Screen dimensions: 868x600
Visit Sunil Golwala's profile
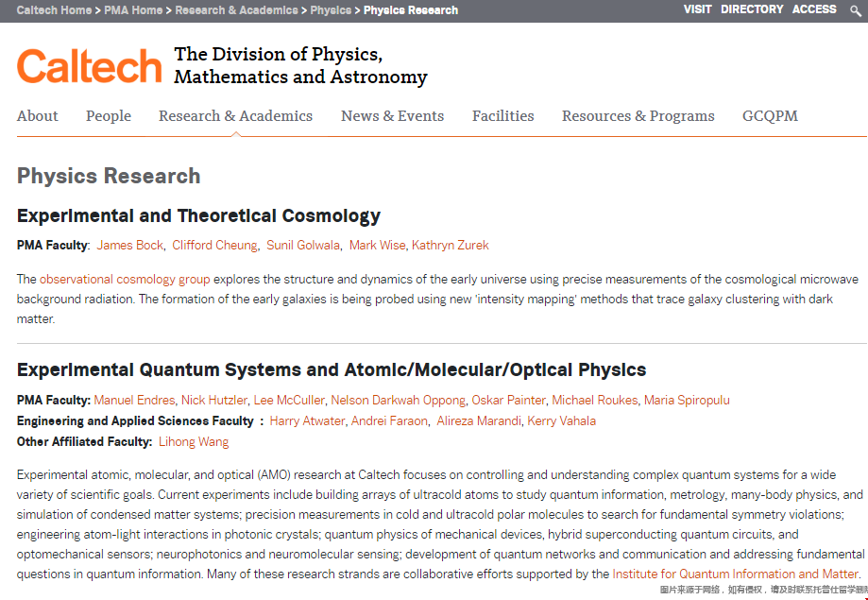click(303, 246)
